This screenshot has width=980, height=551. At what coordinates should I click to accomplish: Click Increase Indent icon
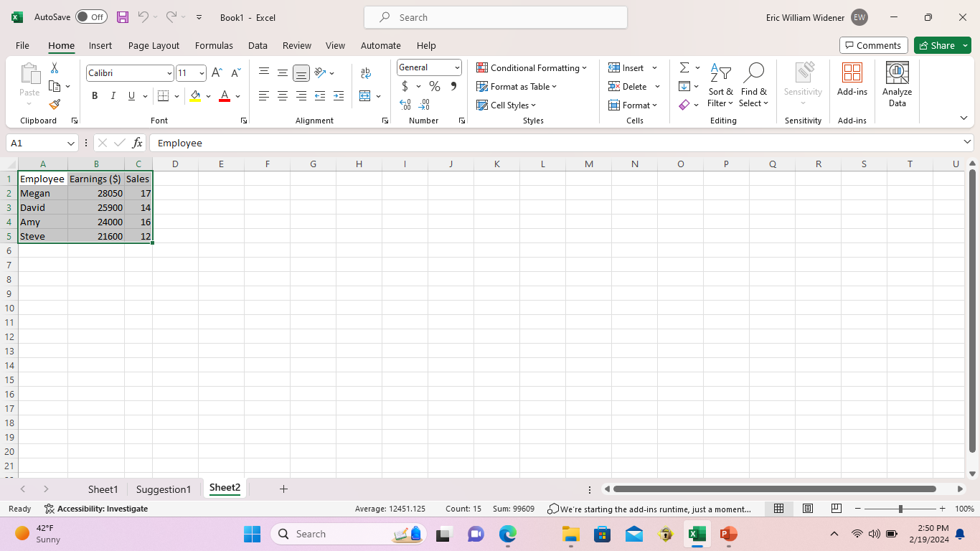(x=339, y=95)
